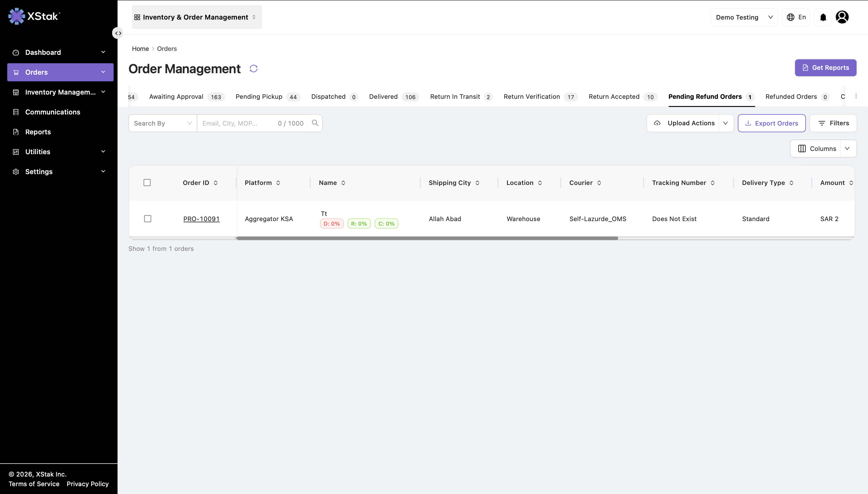Open the Demo Testing account selector
The width and height of the screenshot is (868, 494).
click(x=744, y=17)
